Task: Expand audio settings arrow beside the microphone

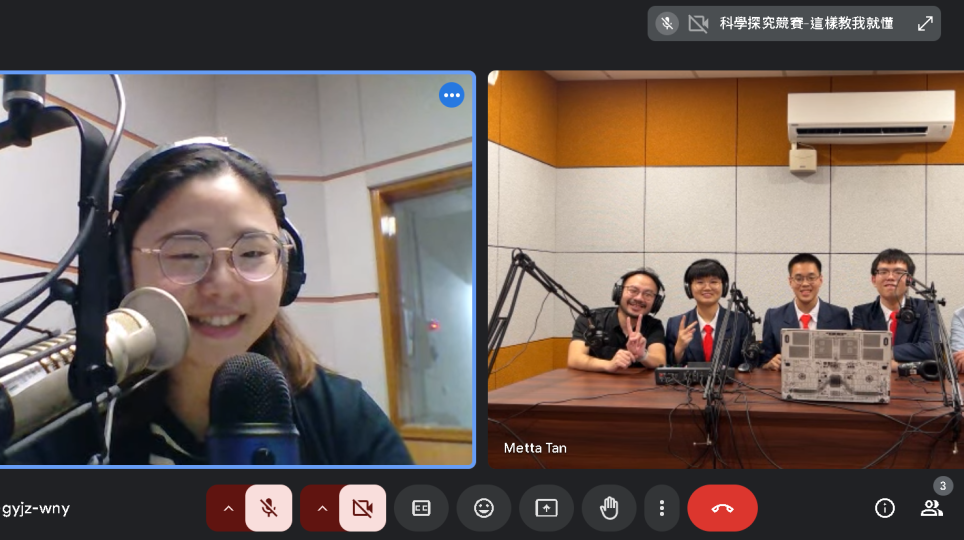Action: coord(228,508)
